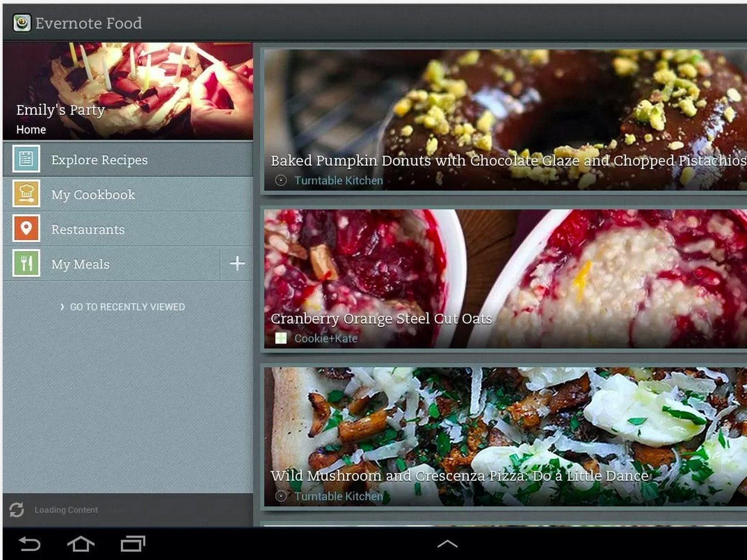The width and height of the screenshot is (747, 560).
Task: Click the My Cookbook chef hat icon
Action: click(26, 194)
